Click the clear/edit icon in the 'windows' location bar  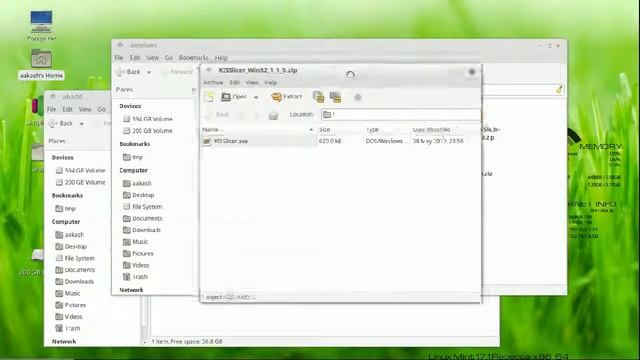click(559, 89)
